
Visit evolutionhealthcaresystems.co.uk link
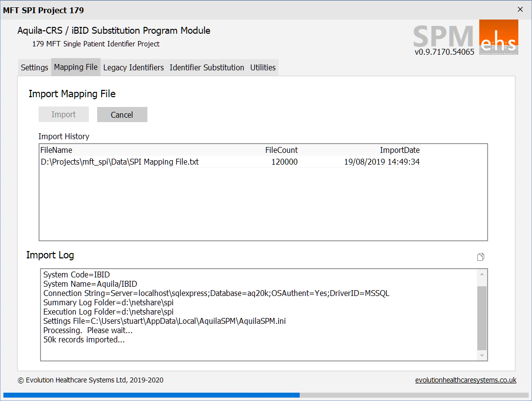[466, 380]
